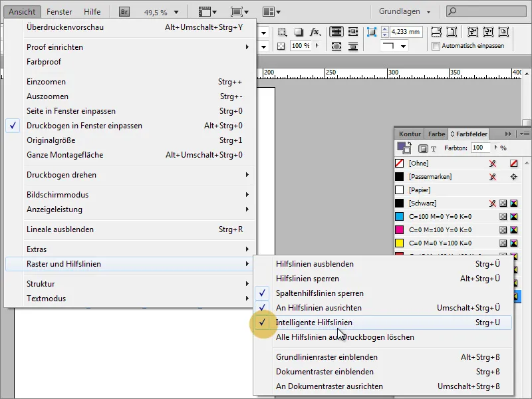Viewport: 532px width, 399px height.
Task: Toggle Druckbogen in Fenster einpassen
Action: tap(130, 126)
